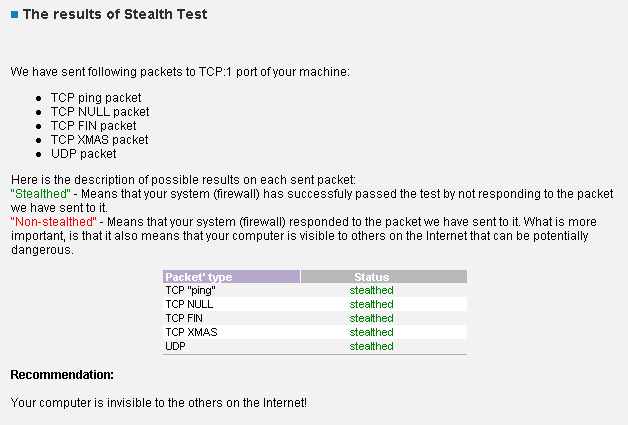Click the green "Stealthed" definition term
The image size is (628, 425).
40,190
